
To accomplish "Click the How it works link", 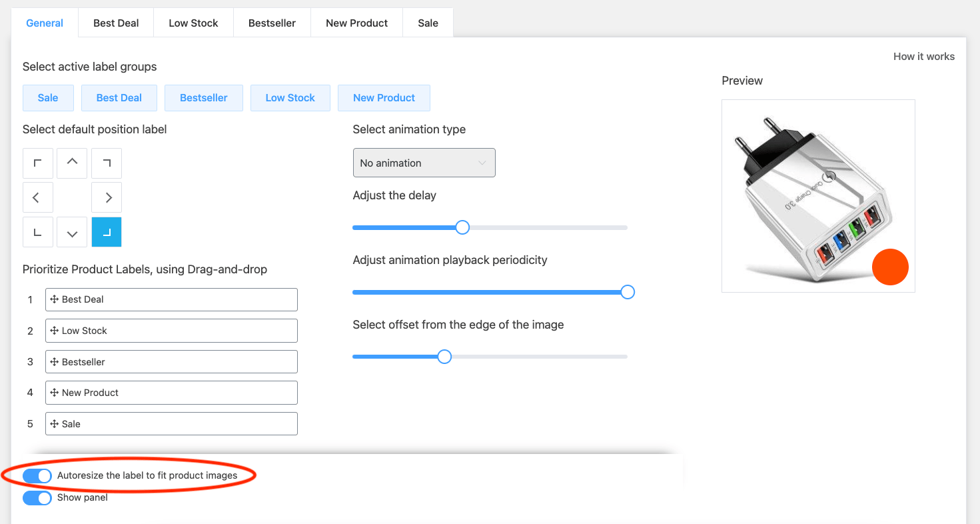I will pyautogui.click(x=924, y=56).
